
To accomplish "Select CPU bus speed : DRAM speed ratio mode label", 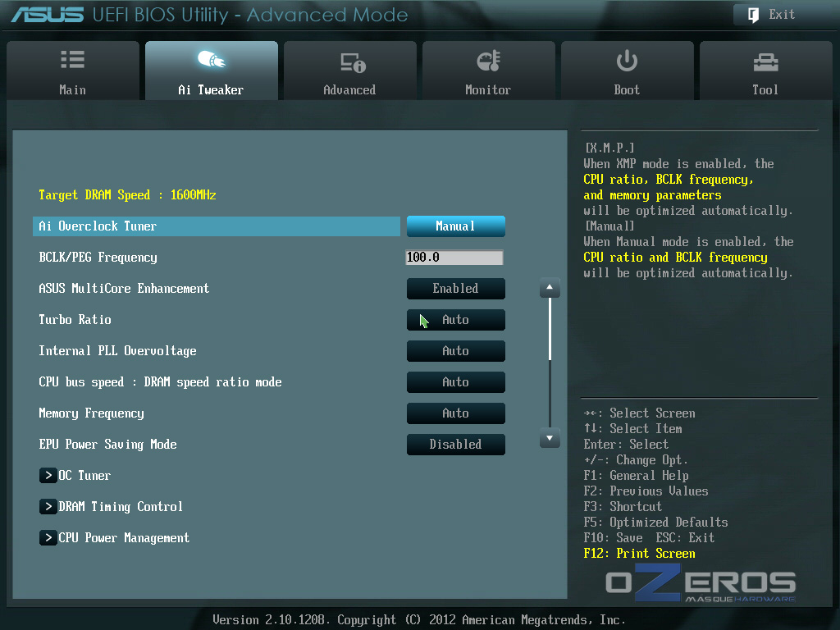I will [160, 382].
